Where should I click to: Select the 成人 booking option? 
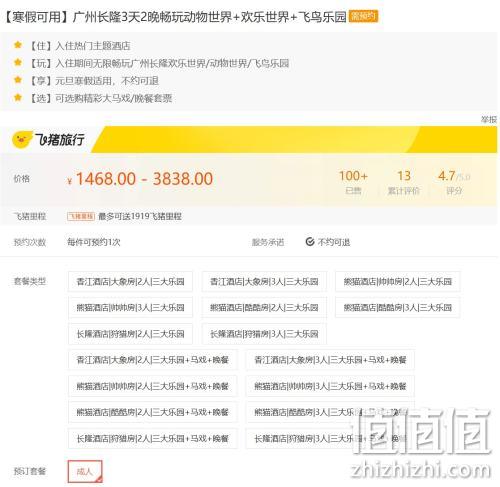85,471
